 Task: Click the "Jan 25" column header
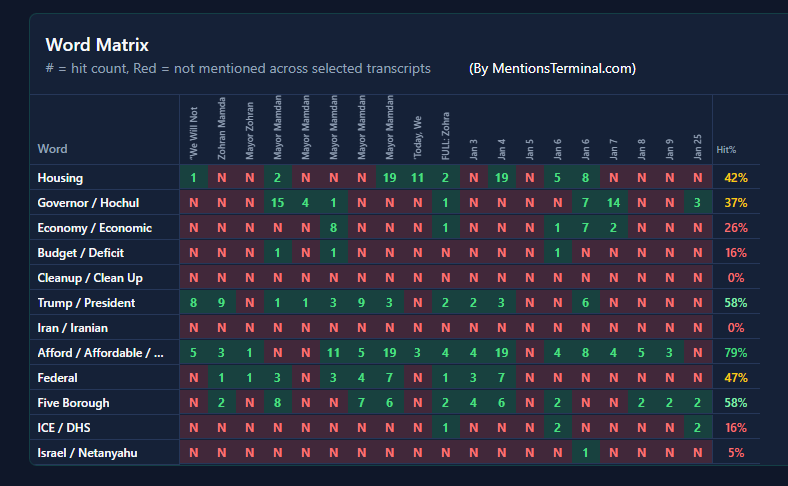pos(698,147)
